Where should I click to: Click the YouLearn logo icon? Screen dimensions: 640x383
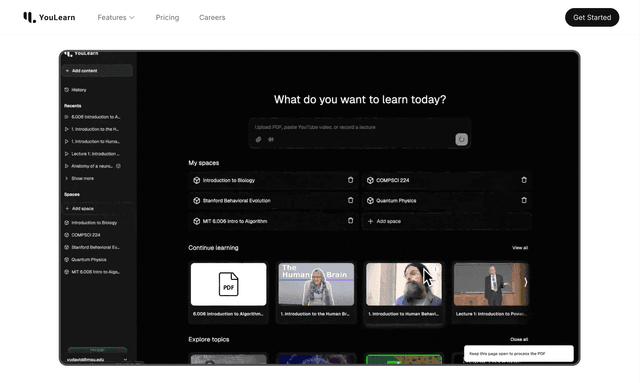pos(29,17)
